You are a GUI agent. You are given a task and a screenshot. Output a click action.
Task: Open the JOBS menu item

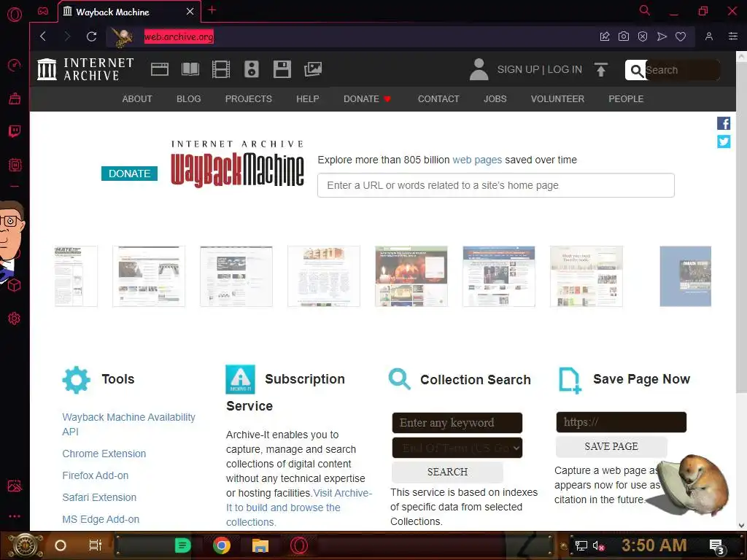tap(495, 99)
